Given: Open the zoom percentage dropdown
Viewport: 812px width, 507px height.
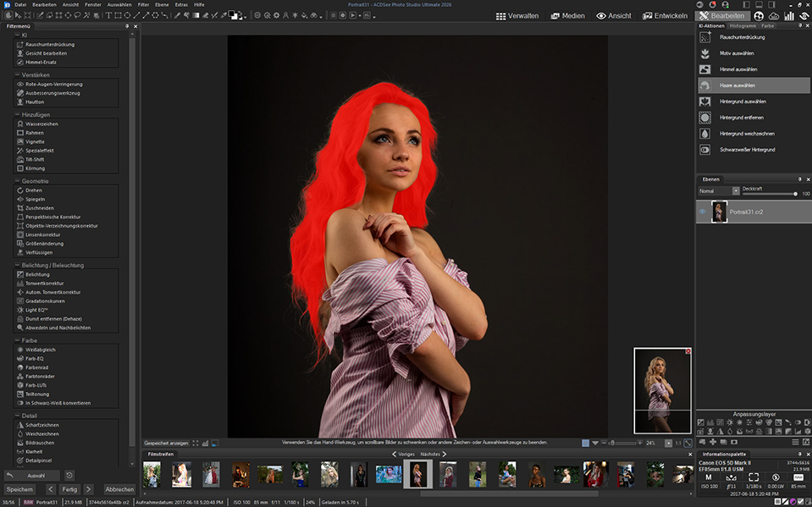Looking at the screenshot, I should tap(669, 443).
